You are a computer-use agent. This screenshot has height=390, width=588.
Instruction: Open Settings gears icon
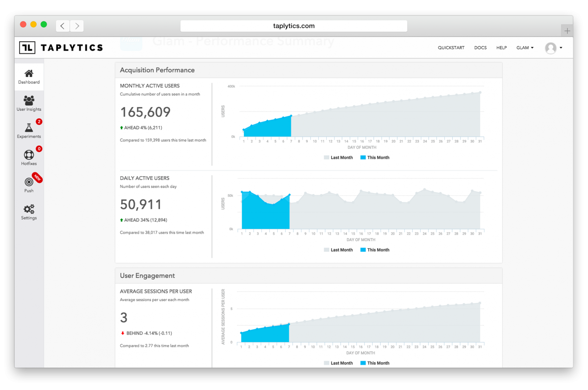click(x=29, y=209)
